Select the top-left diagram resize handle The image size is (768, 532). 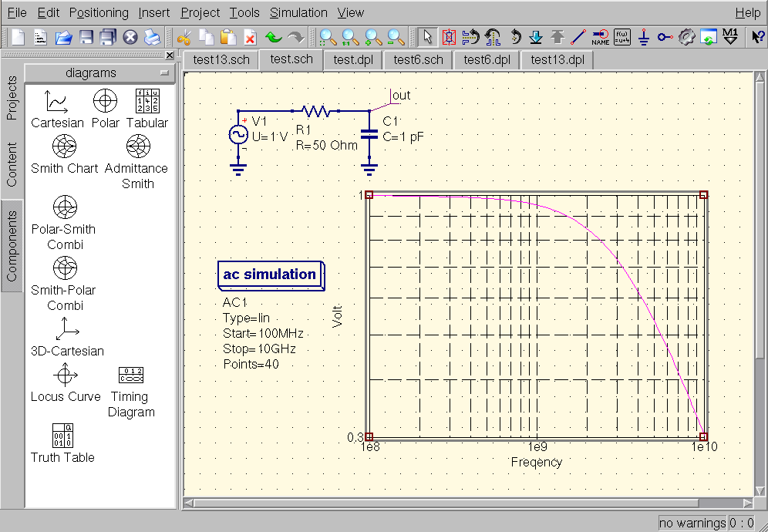[x=369, y=195]
